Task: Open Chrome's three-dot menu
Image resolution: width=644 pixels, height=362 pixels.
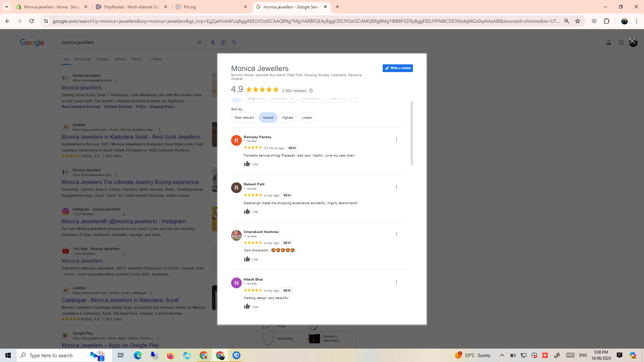Action: pyautogui.click(x=637, y=21)
